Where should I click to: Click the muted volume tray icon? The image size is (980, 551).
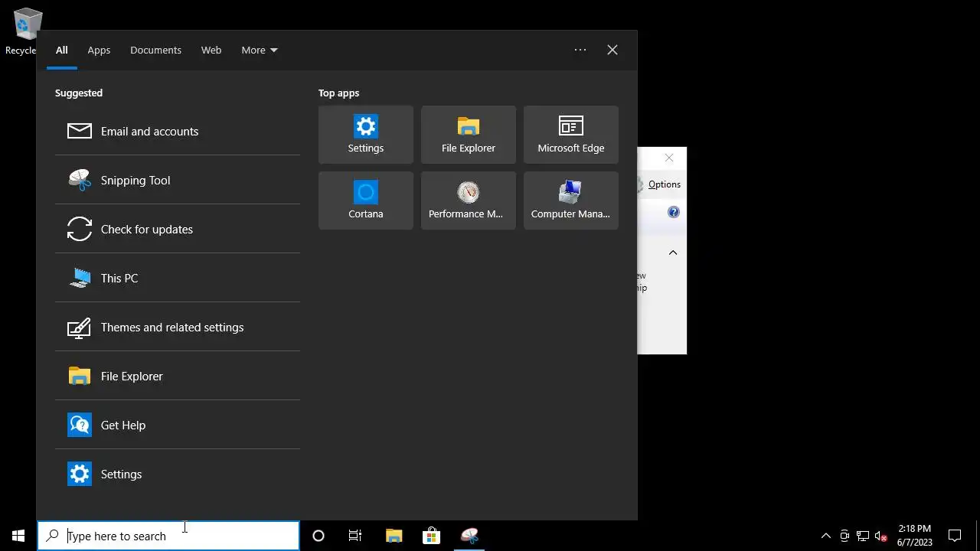coord(881,536)
